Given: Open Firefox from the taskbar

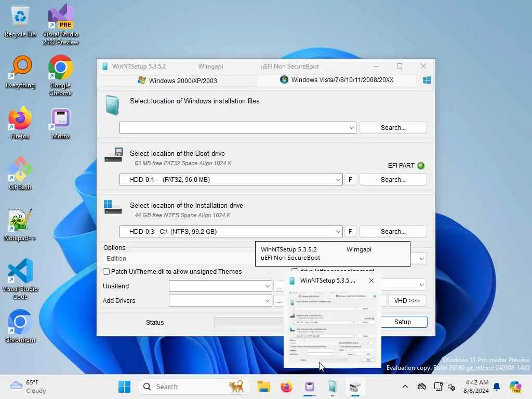Looking at the screenshot, I should pyautogui.click(x=286, y=387).
